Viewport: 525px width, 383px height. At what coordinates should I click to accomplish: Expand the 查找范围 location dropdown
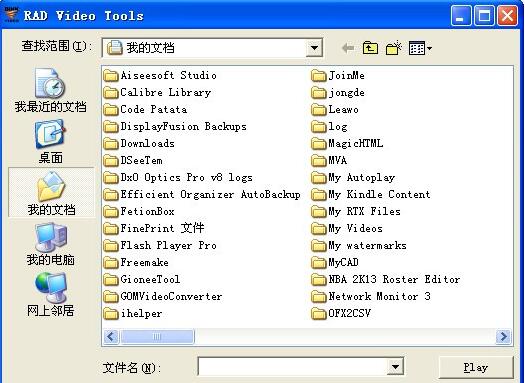coord(314,48)
